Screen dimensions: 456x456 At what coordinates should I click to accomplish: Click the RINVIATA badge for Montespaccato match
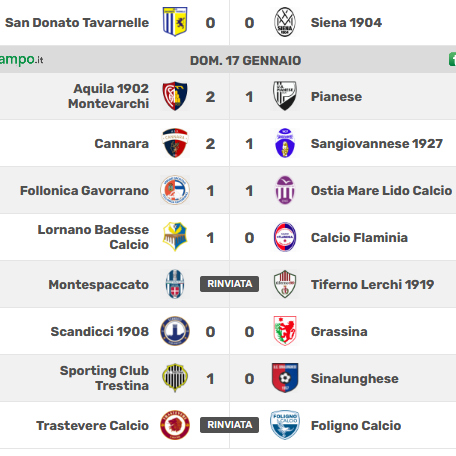coord(229,284)
